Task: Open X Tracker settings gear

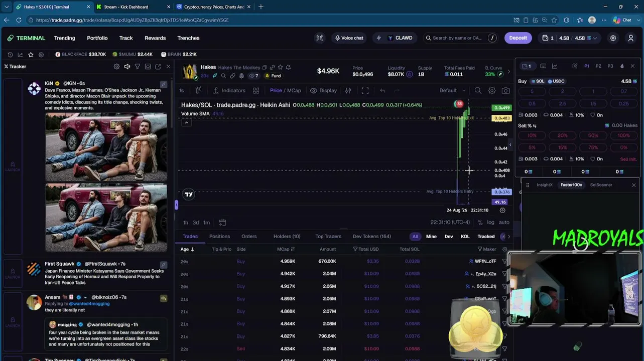Action: 116,67
